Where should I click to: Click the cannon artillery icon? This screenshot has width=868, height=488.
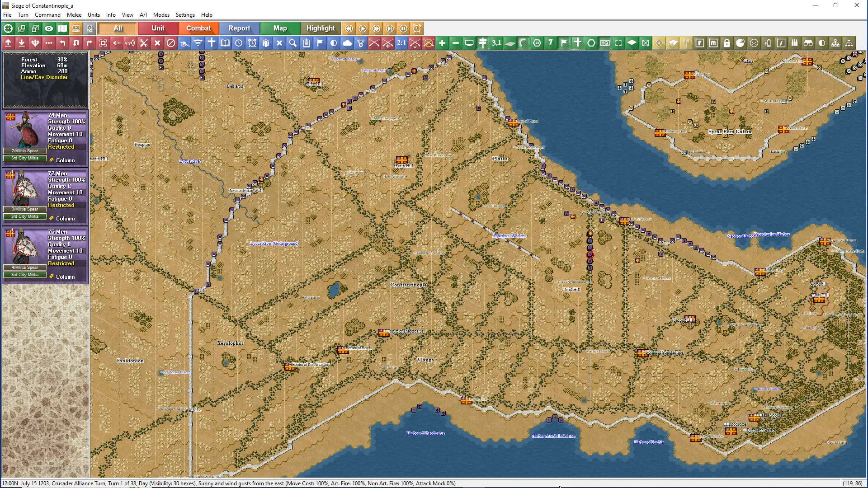[x=184, y=43]
